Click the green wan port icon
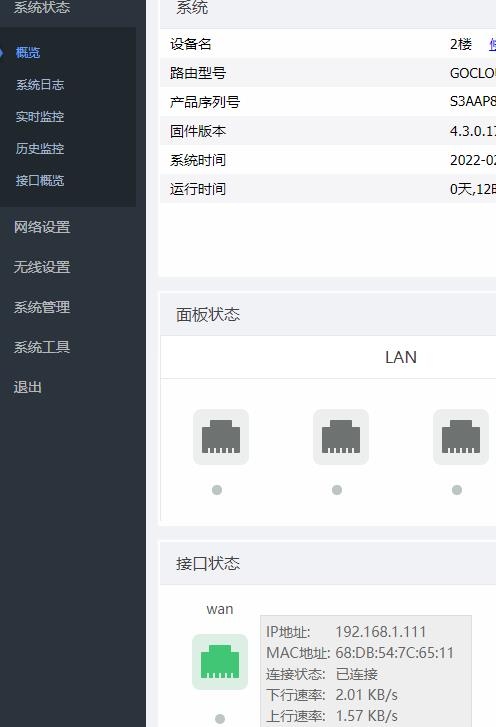Viewport: 496px width, 727px height. [220, 662]
